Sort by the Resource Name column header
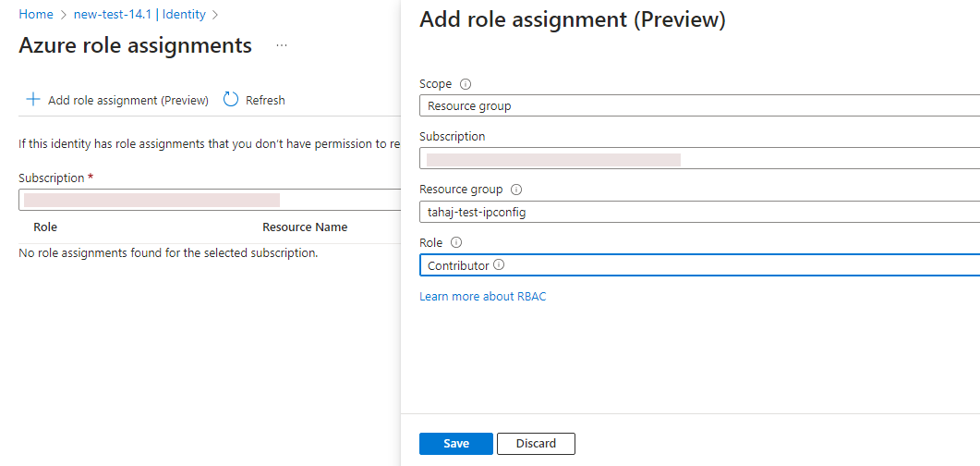Screen dimensions: 980x466 [x=305, y=227]
